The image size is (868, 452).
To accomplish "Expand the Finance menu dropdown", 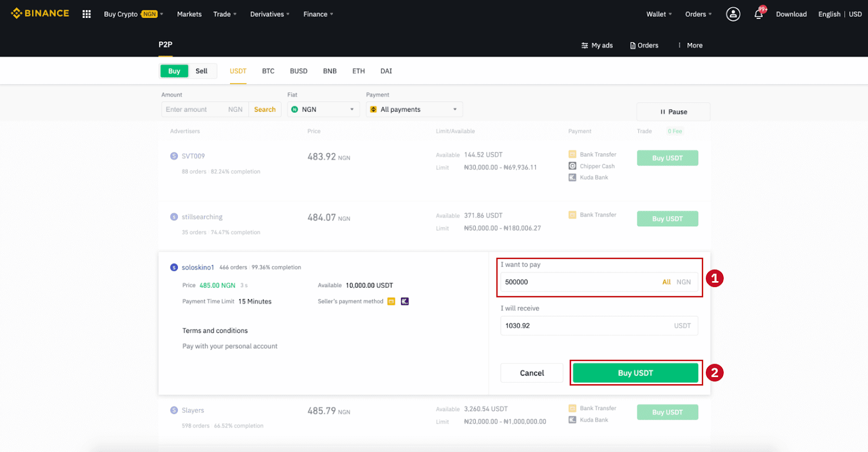I will point(318,14).
